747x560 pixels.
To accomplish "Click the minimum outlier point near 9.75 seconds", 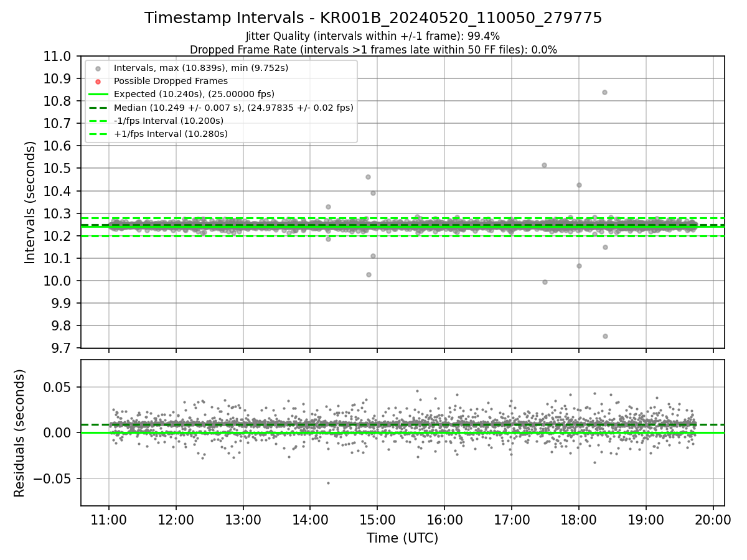I will [x=605, y=336].
